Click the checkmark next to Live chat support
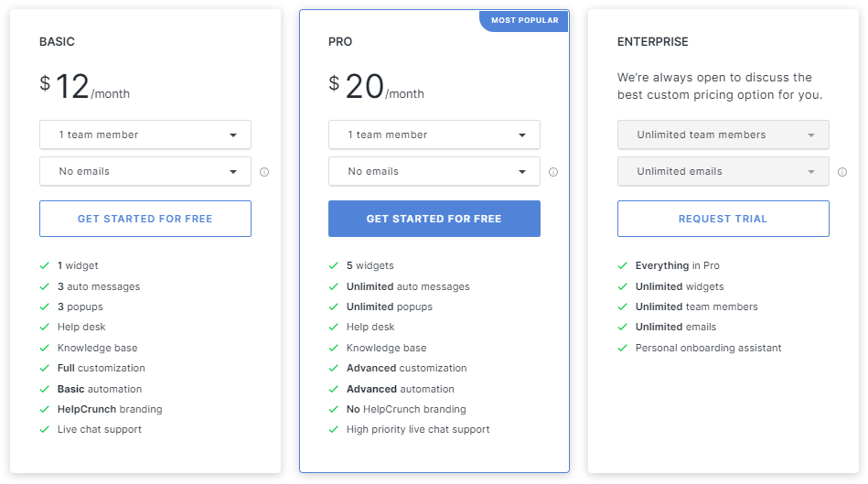This screenshot has height=484, width=868. point(45,429)
